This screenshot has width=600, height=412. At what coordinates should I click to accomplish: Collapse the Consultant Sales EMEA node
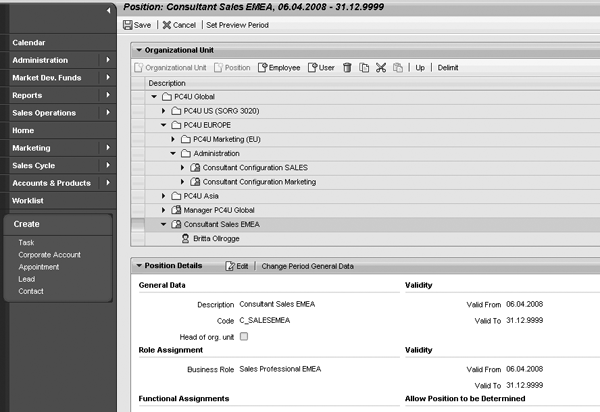tap(163, 224)
